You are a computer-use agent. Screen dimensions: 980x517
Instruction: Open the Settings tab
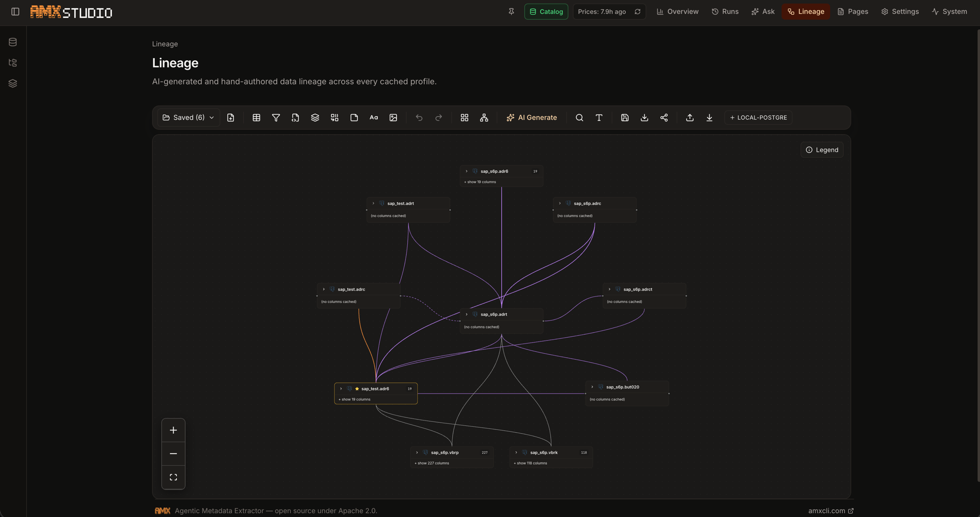(x=900, y=11)
